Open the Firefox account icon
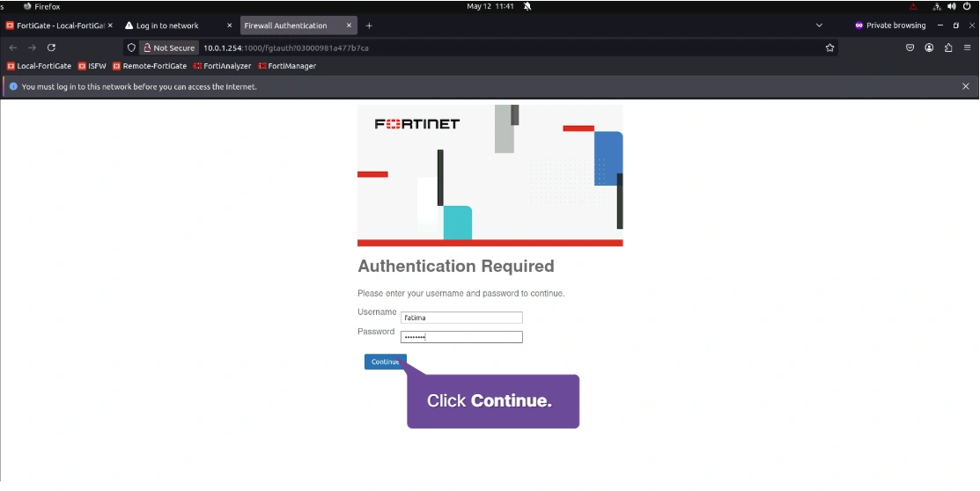The width and height of the screenshot is (980, 491). tap(930, 48)
